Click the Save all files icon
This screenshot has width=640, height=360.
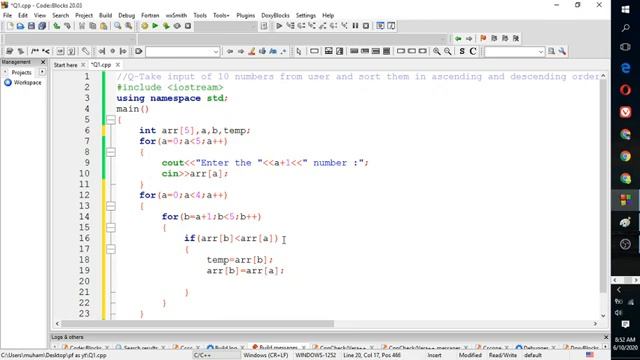tap(42, 26)
